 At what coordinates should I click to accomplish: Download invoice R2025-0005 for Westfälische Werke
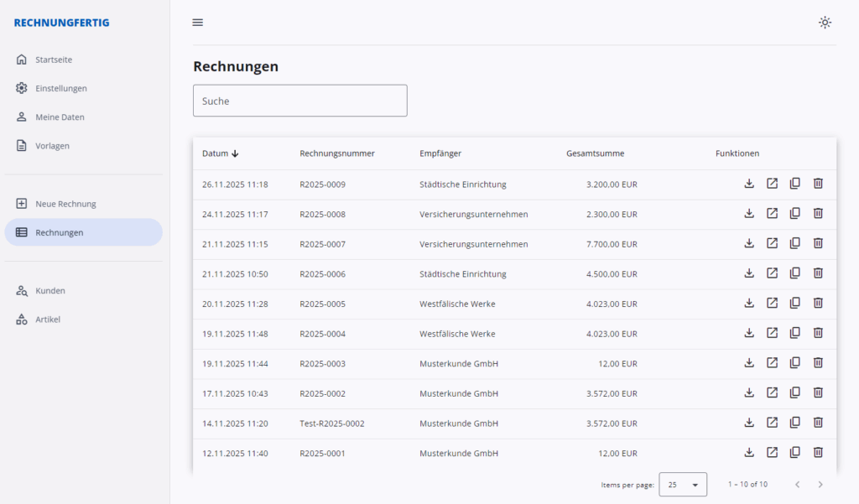tap(749, 304)
